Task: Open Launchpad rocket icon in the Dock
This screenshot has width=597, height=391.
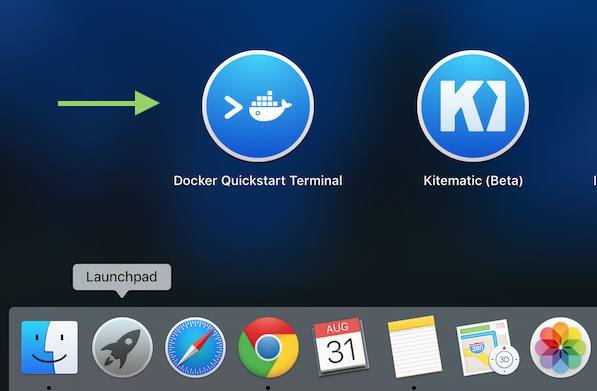Action: 122,347
